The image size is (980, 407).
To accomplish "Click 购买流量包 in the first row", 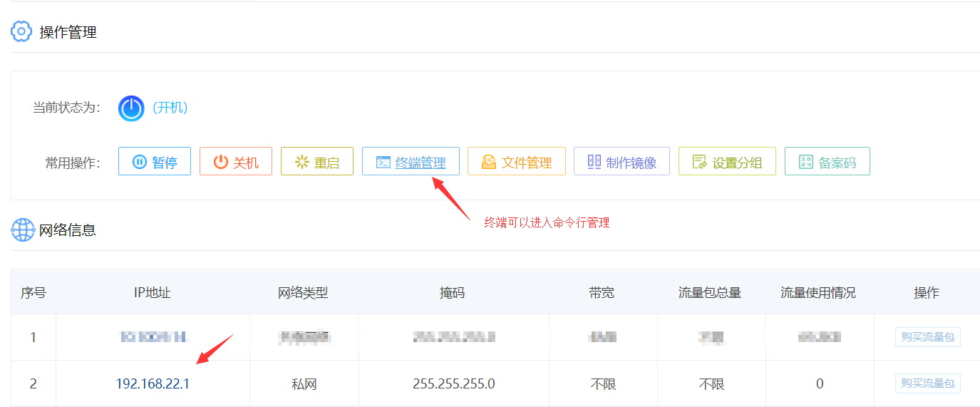I will 927,337.
